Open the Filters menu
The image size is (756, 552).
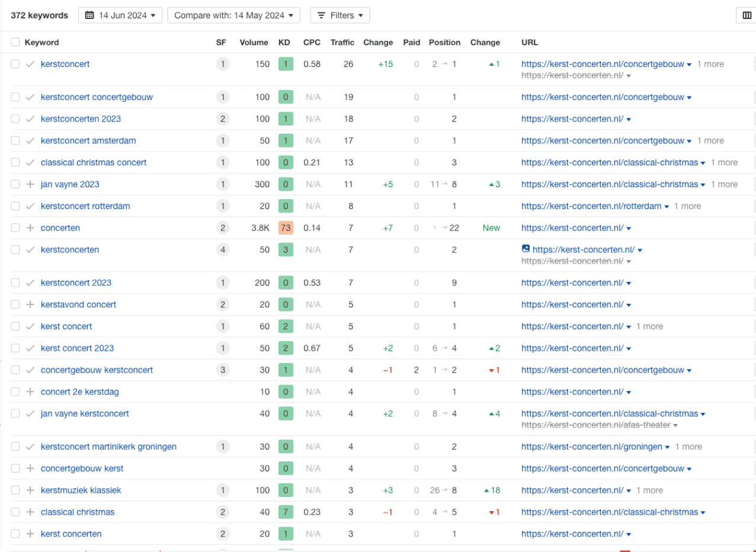pos(340,15)
